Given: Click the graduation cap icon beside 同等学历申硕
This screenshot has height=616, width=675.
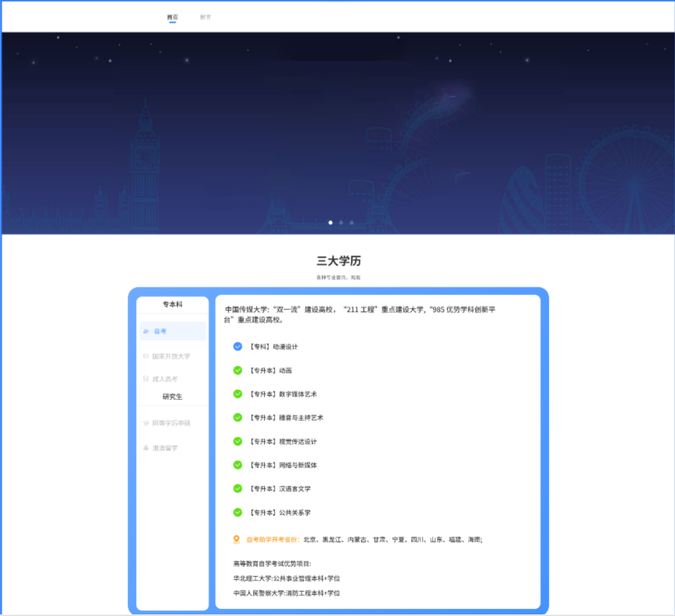Looking at the screenshot, I should (x=146, y=423).
